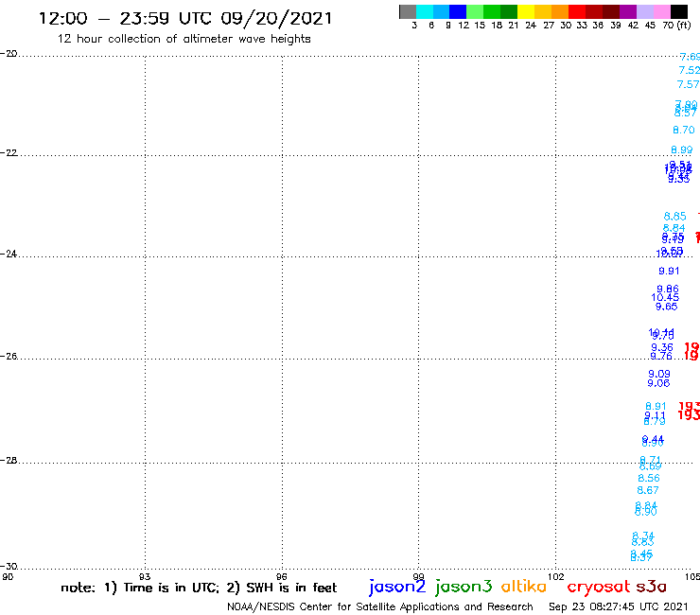This screenshot has height=615, width=700.
Task: Click the '90' longitude axis label
Action: (8, 576)
